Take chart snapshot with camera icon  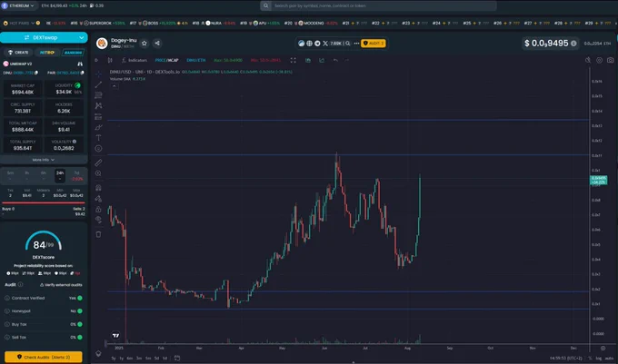coord(610,60)
